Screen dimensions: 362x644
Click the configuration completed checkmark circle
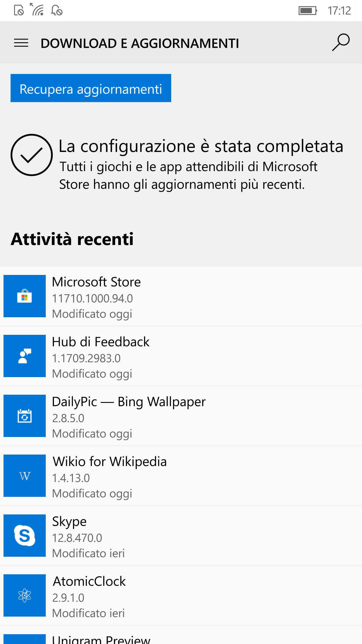(x=32, y=155)
